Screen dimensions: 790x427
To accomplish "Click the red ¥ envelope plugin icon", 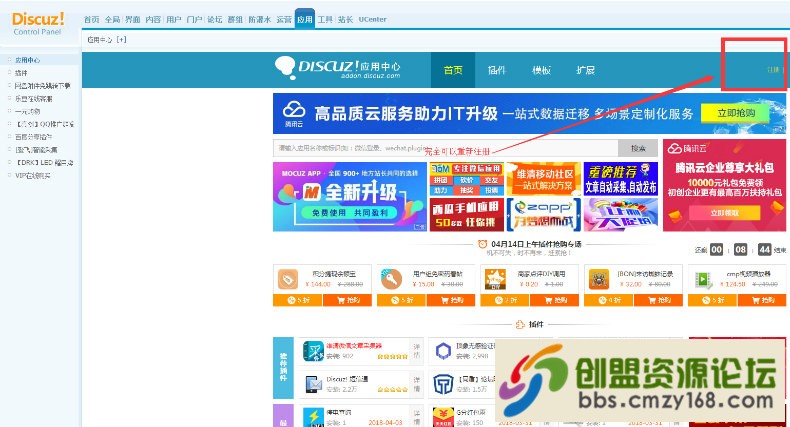I will (x=443, y=417).
